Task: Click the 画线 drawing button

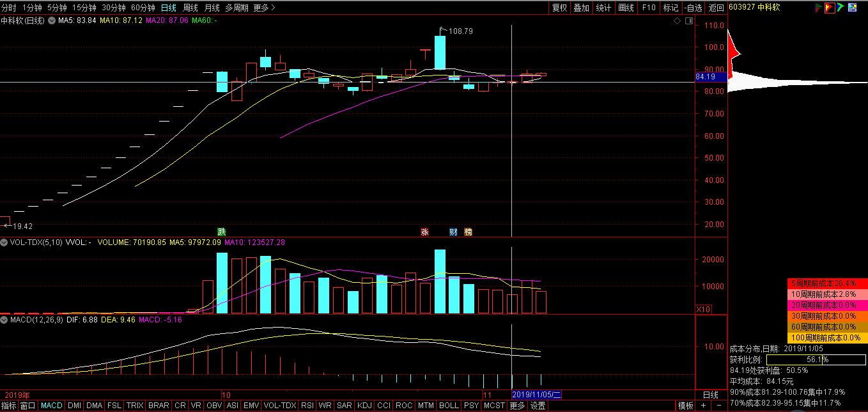Action: [626, 8]
